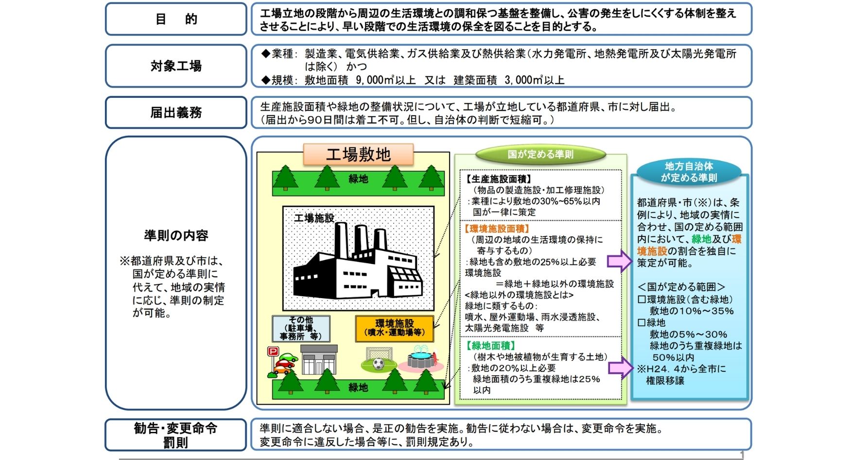Image resolution: width=868 pixels, height=460 pixels.
Task: Click the ※都道府県及び市は note
Action: (173, 287)
